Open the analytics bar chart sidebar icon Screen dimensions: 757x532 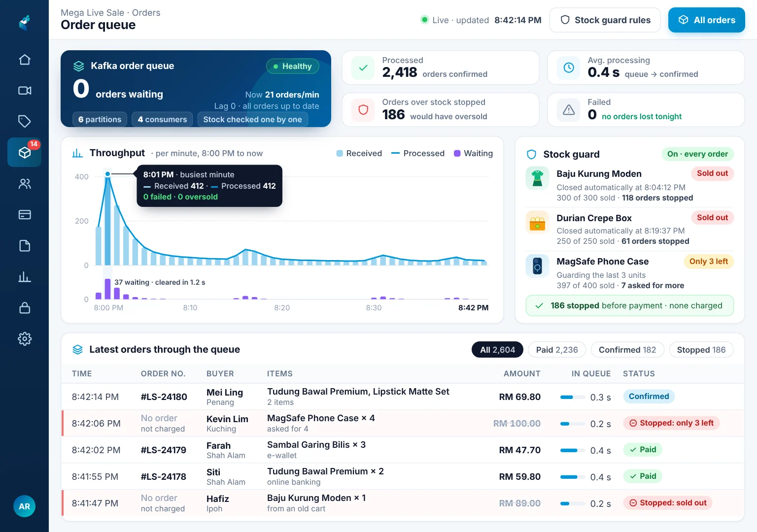tap(25, 277)
